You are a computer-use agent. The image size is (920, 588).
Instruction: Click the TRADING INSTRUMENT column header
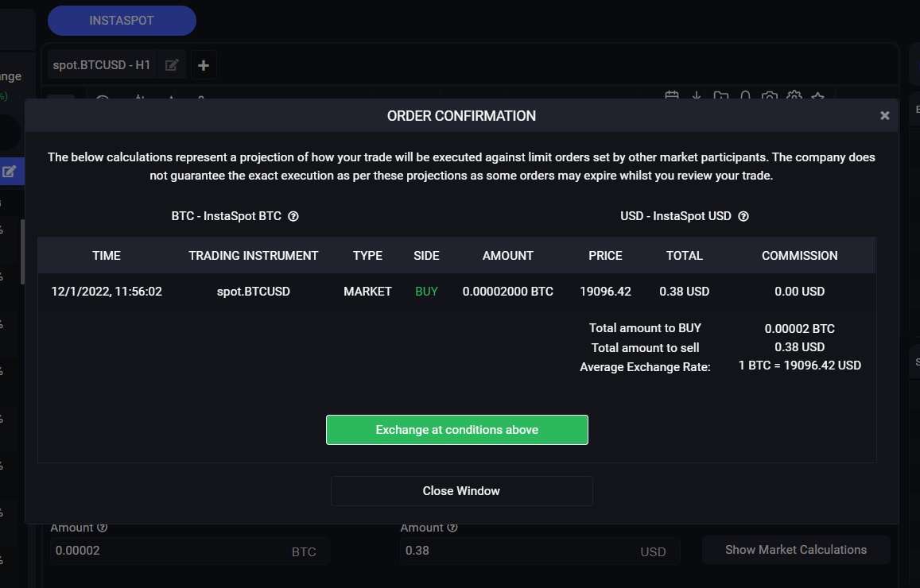[x=254, y=256]
